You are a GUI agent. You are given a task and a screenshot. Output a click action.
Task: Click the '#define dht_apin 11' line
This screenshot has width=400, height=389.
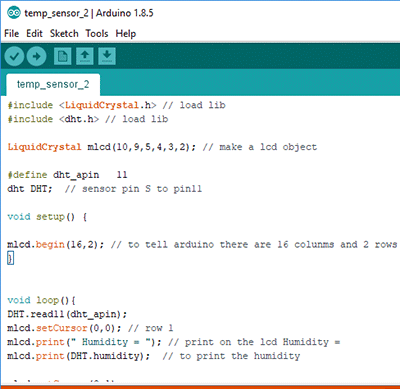click(x=67, y=175)
